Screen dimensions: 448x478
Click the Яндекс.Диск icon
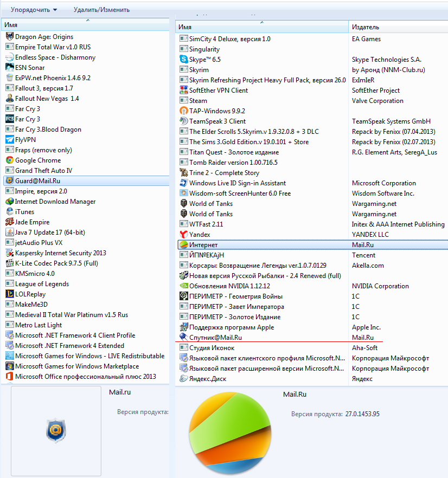[x=184, y=379]
